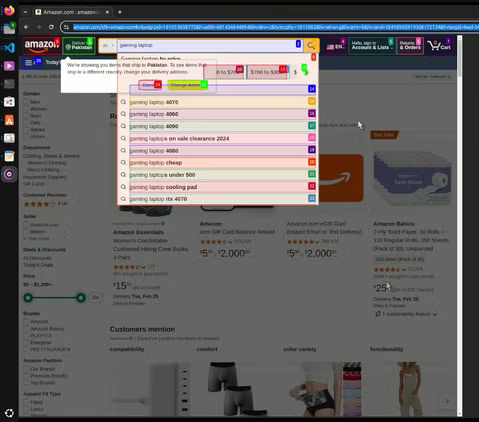Open ratings chevron for Amazon Essentials socks
The height and width of the screenshot is (422, 479).
(x=143, y=267)
